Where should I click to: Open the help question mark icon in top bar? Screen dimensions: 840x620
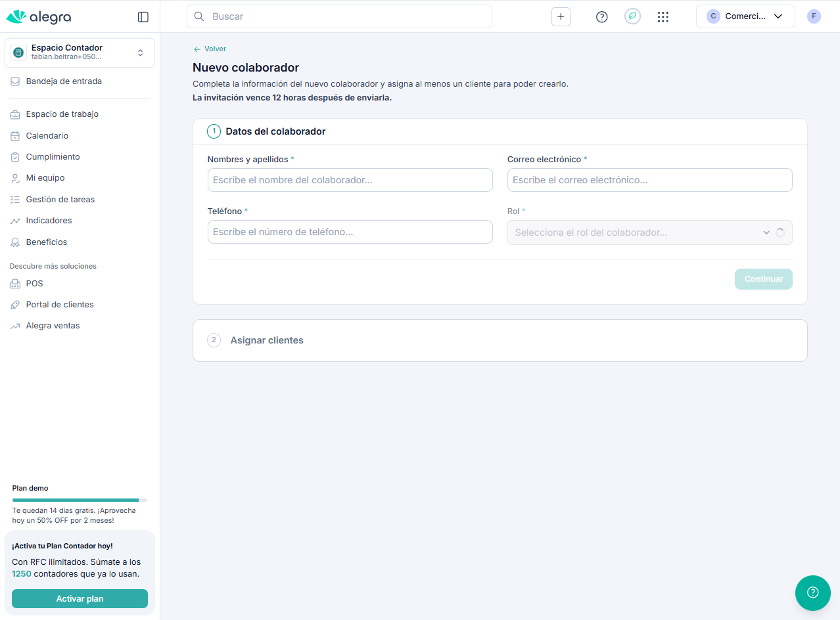pyautogui.click(x=601, y=17)
